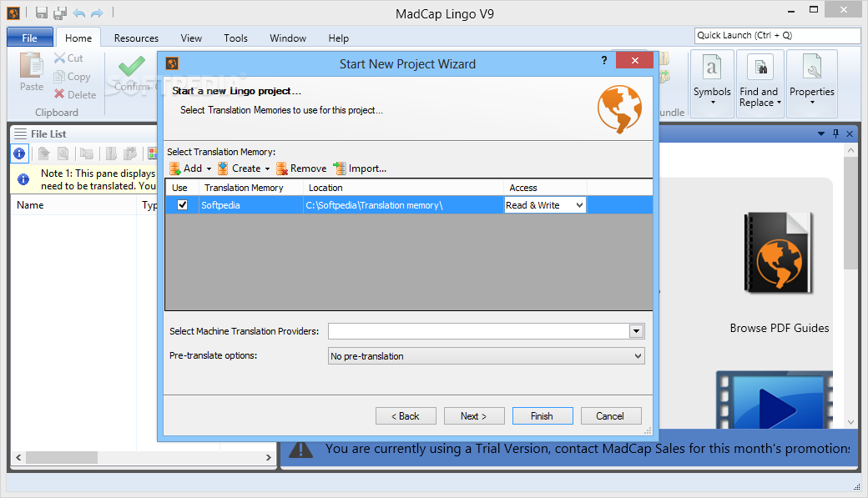Click the Remove translation memory icon
This screenshot has width=868, height=498.
(282, 169)
